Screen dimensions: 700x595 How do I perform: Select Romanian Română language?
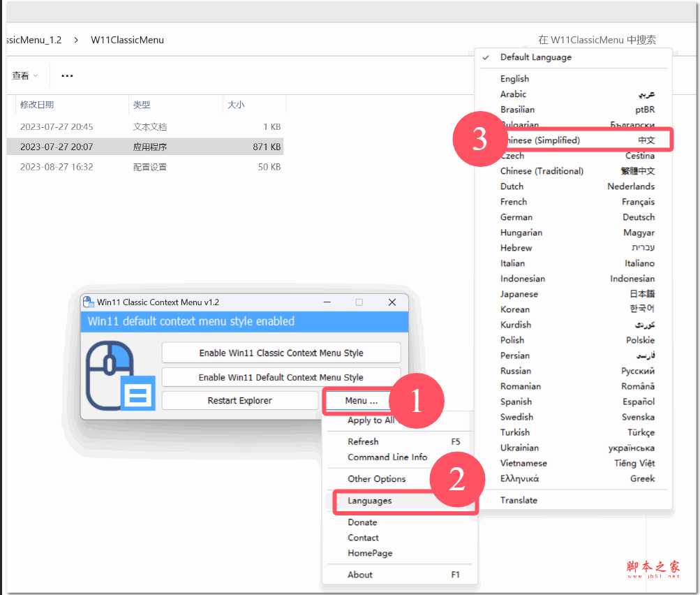coord(573,386)
